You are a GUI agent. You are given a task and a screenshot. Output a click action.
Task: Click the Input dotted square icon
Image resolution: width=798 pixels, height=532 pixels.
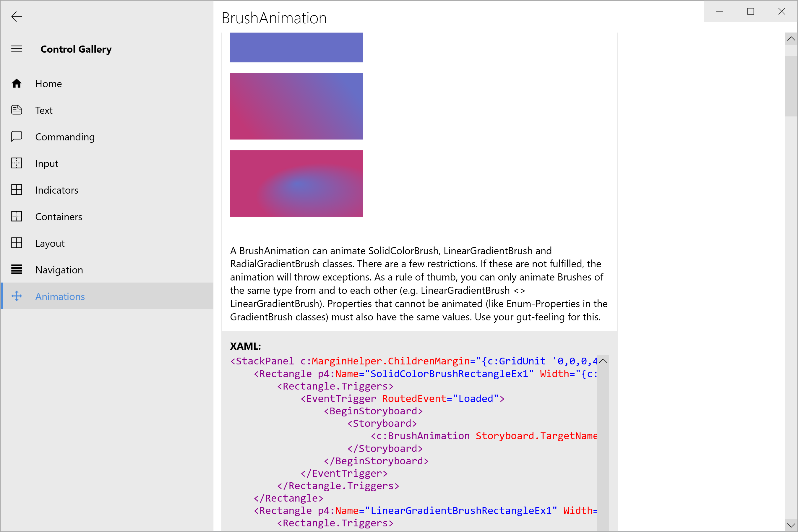tap(16, 163)
